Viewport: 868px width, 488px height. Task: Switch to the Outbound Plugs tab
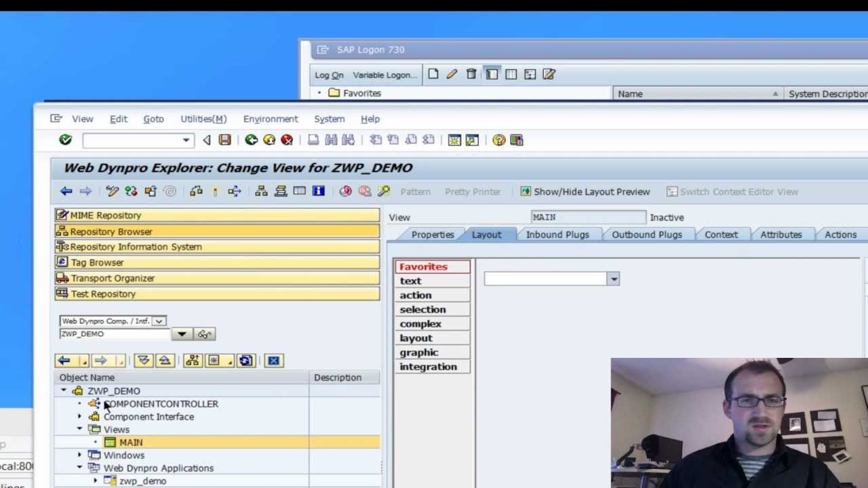(647, 235)
